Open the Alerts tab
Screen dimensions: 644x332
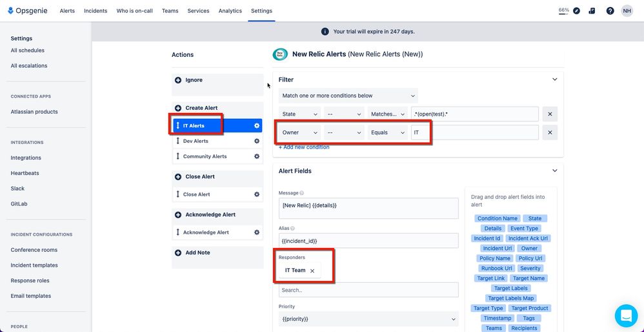pyautogui.click(x=67, y=11)
